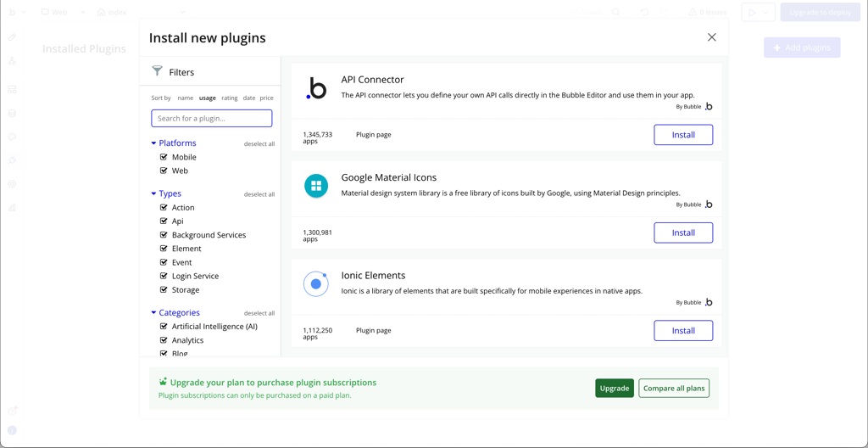Uncheck the Web platform filter
Image resolution: width=868 pixels, height=448 pixels.
[x=164, y=171]
